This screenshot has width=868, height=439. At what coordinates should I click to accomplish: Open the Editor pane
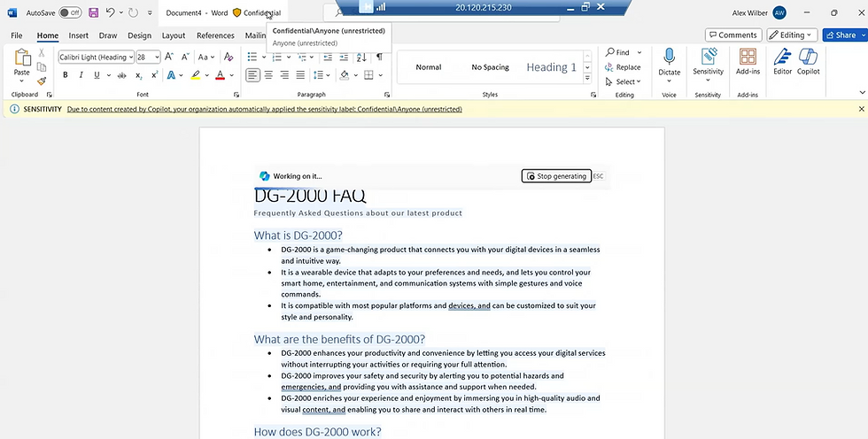click(x=782, y=61)
